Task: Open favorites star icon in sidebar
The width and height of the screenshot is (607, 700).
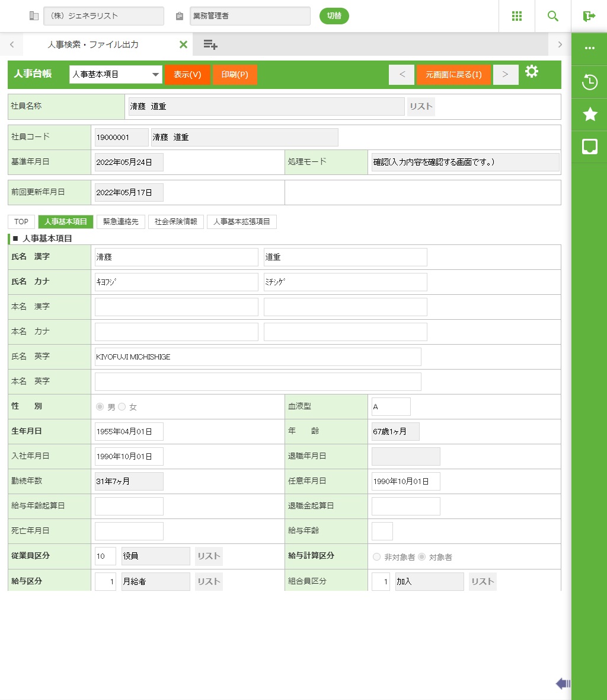Action: pos(590,114)
